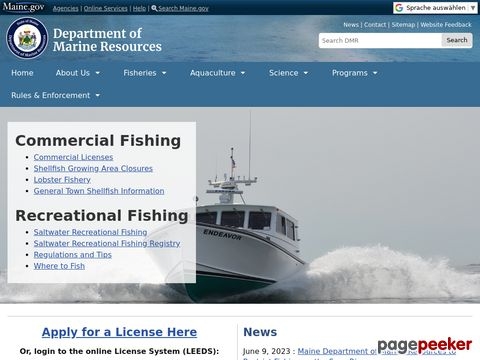The width and height of the screenshot is (480, 360).
Task: Open the Commercial Licenses link
Action: [73, 157]
